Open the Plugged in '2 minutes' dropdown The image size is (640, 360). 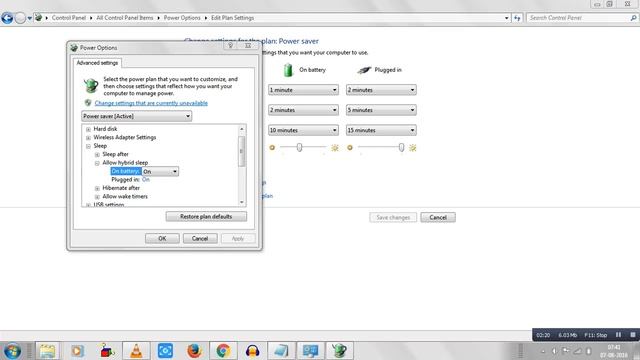pos(381,90)
